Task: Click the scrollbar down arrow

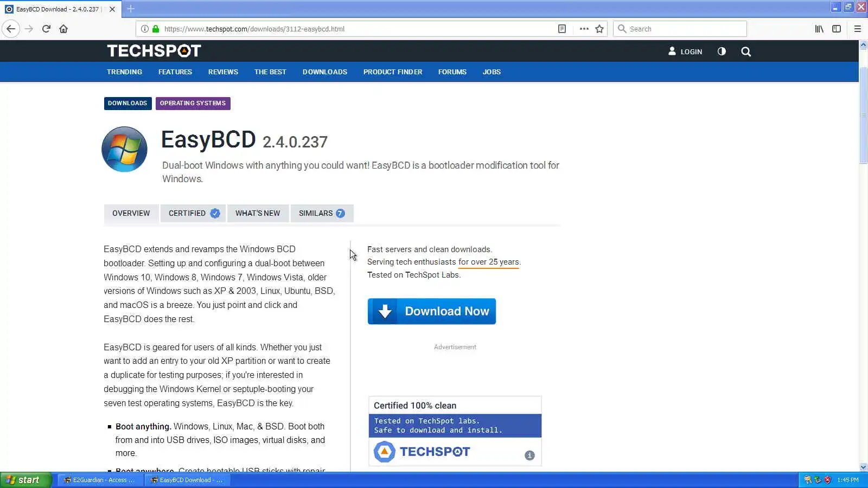Action: [863, 467]
